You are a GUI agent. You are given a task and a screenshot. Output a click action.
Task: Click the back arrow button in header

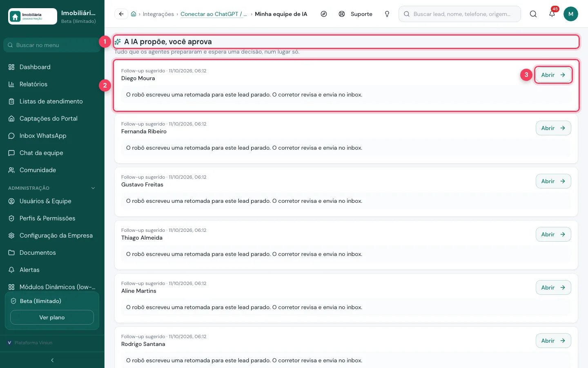tap(121, 14)
